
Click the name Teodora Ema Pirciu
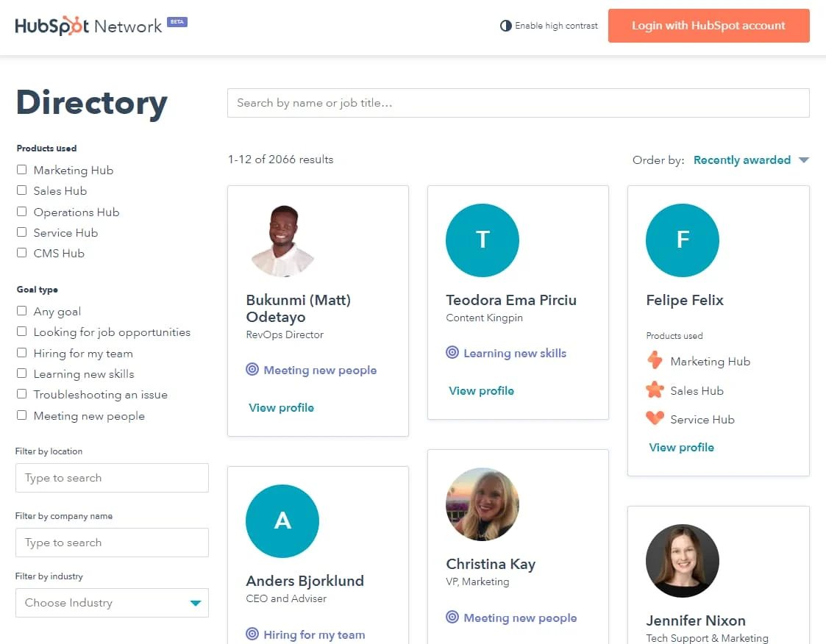(511, 300)
